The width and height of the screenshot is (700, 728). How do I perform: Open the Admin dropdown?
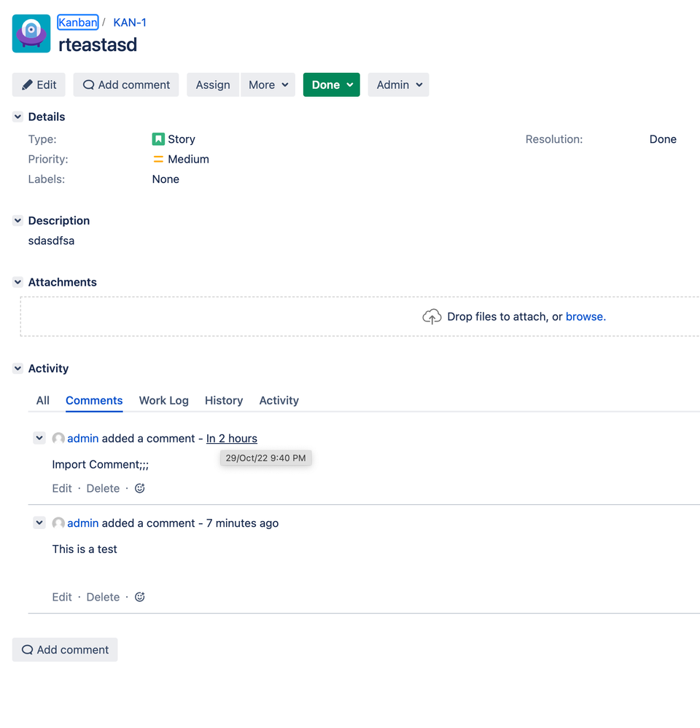[398, 84]
